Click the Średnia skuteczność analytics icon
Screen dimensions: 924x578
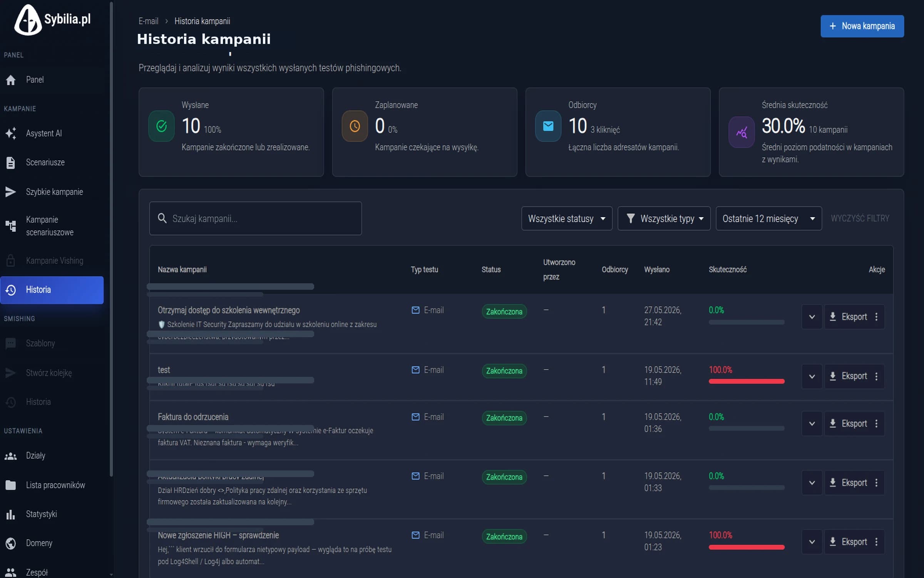point(742,132)
